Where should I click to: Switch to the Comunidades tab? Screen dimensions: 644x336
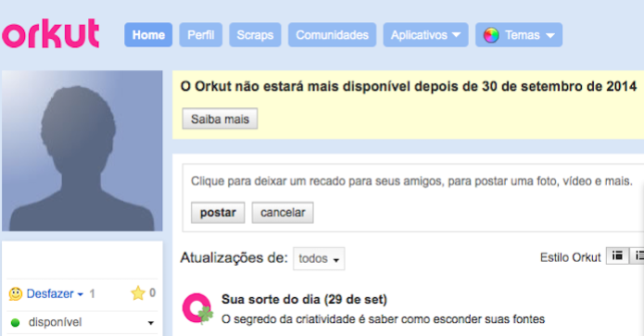point(332,35)
